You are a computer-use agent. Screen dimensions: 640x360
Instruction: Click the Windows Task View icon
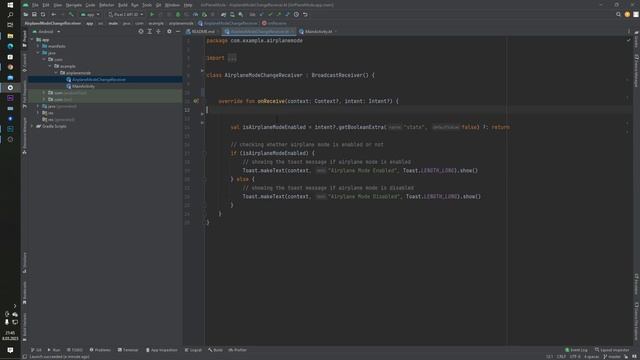click(x=10, y=25)
